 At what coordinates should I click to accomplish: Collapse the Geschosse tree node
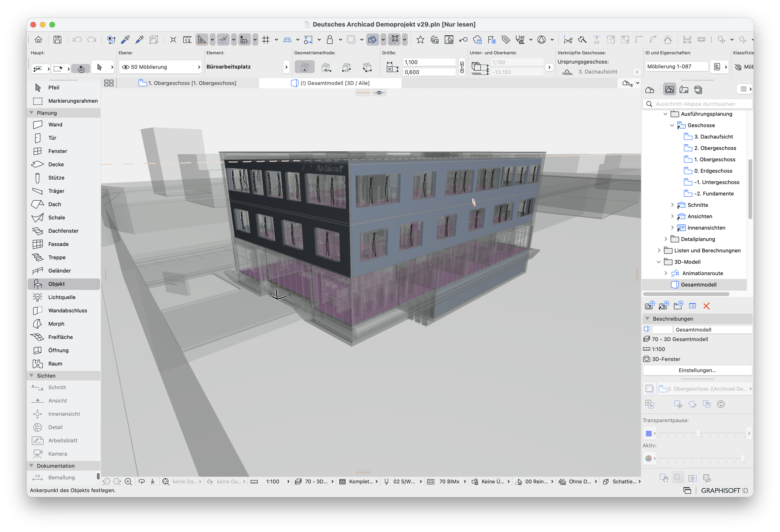672,125
